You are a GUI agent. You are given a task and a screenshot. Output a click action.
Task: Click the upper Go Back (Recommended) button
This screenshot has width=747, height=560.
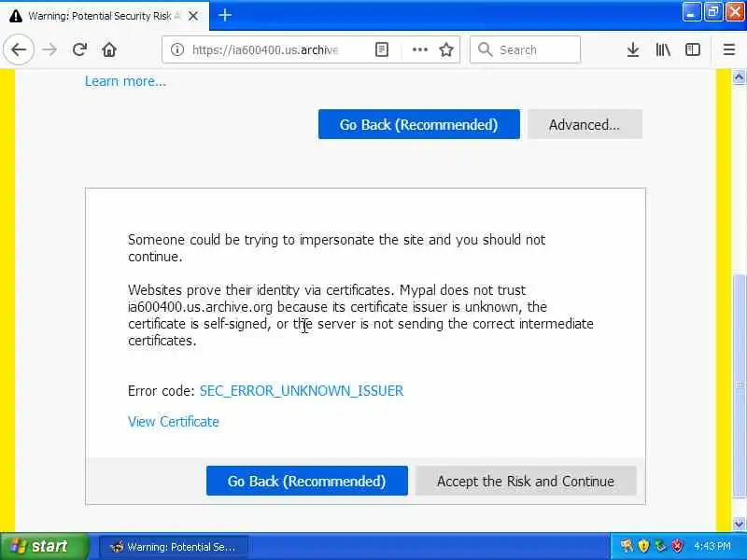[418, 124]
